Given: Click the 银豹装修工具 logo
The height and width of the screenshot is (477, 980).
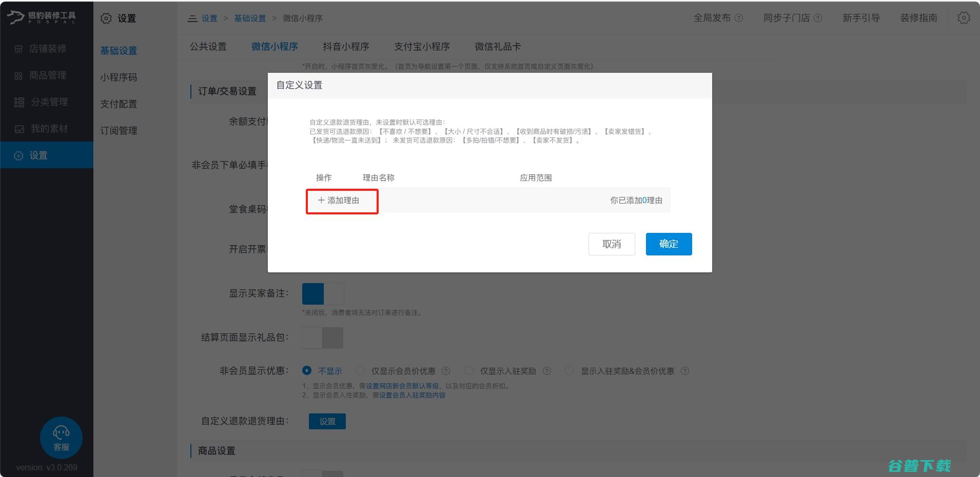Looking at the screenshot, I should [x=41, y=17].
